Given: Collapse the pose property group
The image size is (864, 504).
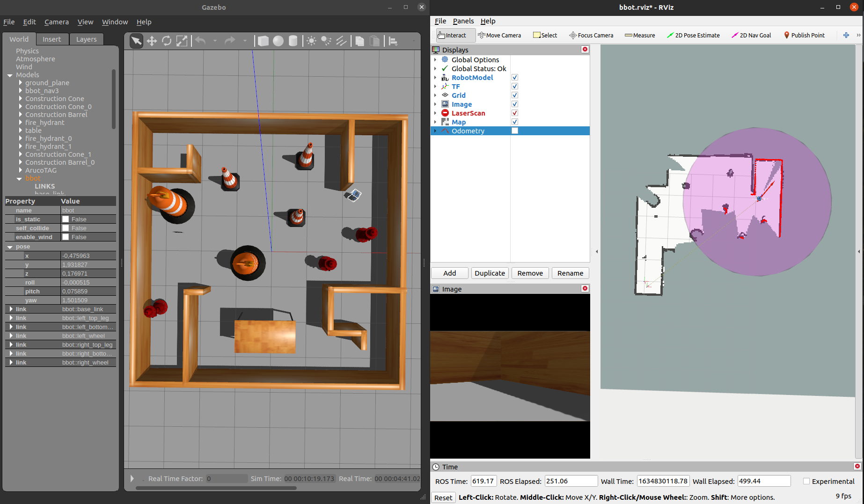Looking at the screenshot, I should coord(10,247).
